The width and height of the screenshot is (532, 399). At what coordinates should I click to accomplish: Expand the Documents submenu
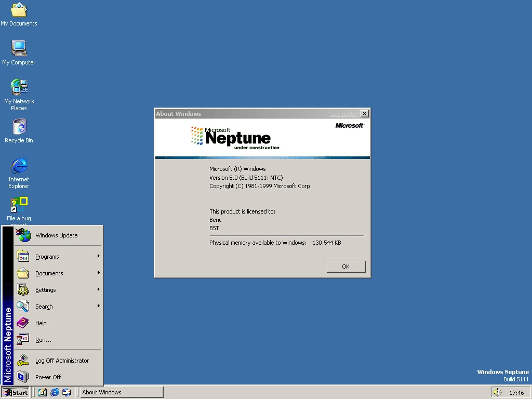[49, 273]
